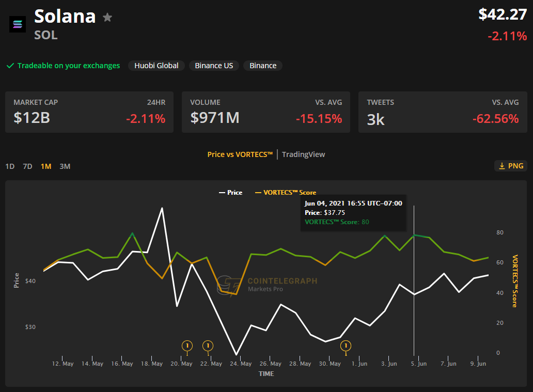Toggle the Price series in legend
Screen dimensions: 533x392
(x=230, y=192)
